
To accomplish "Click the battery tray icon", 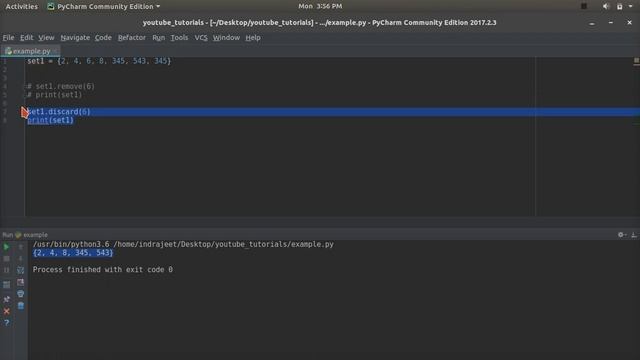I will [620, 6].
